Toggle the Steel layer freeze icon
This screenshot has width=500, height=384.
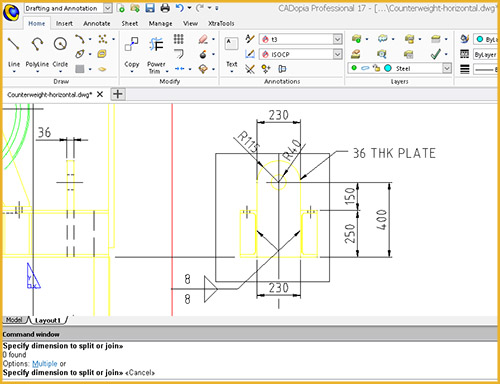tap(365, 68)
